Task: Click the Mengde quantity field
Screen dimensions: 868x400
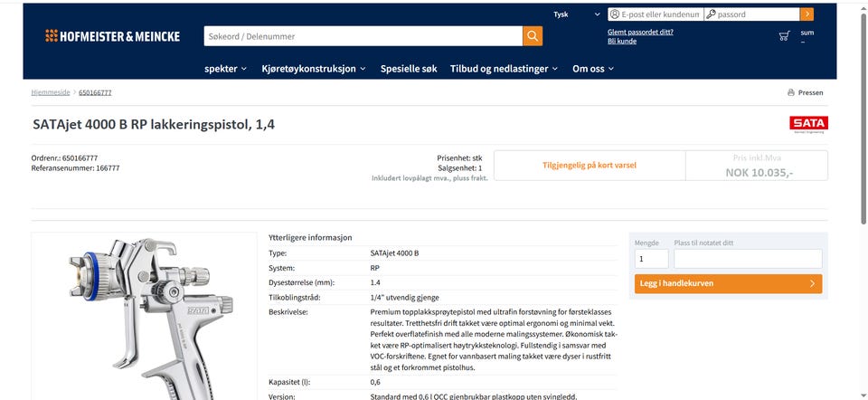Action: click(652, 259)
